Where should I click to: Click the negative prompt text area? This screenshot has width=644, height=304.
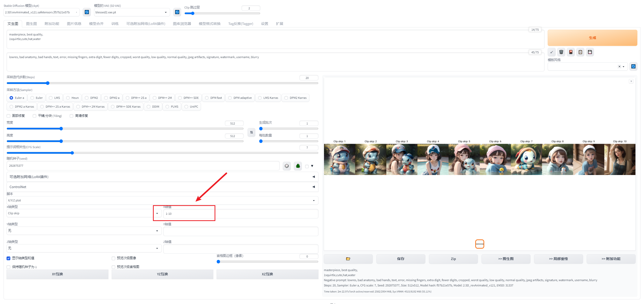pos(275,62)
